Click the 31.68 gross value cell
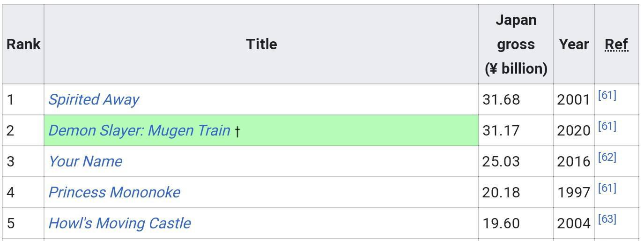The image size is (644, 241). click(x=516, y=99)
